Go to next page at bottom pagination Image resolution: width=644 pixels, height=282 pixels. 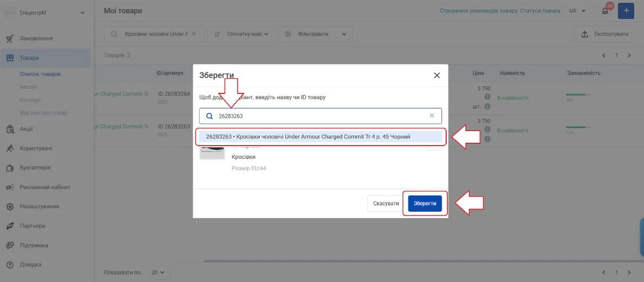point(629,272)
